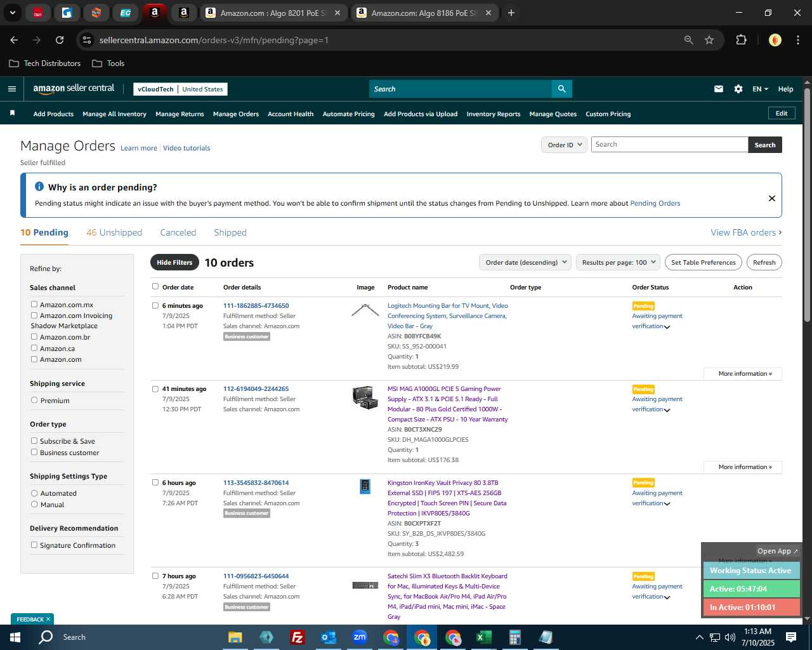Switch to 46 Unshipped tab

pyautogui.click(x=114, y=232)
